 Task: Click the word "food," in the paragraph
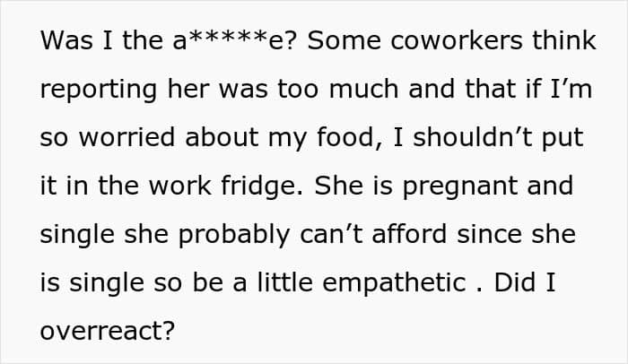[350, 138]
